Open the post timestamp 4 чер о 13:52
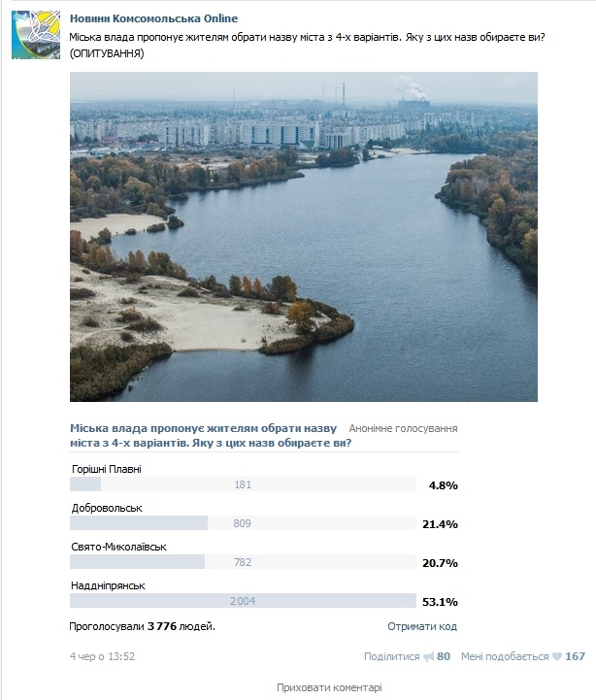Screen dimensions: 596x700 102,656
